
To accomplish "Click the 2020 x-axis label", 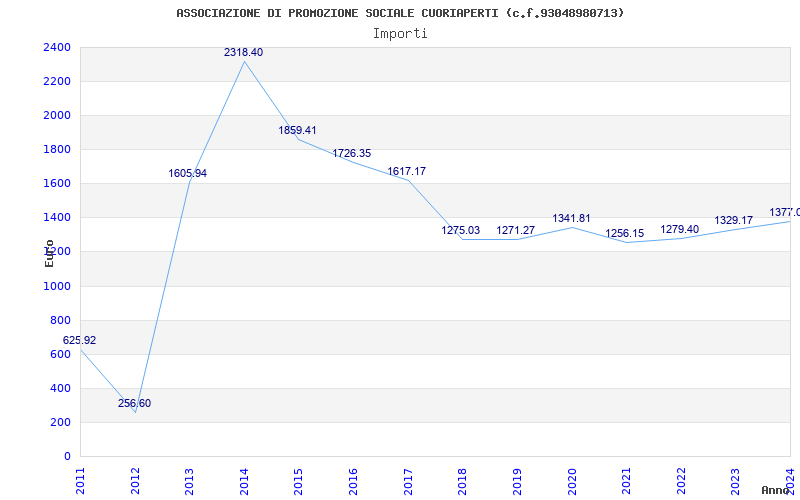I will (571, 481).
